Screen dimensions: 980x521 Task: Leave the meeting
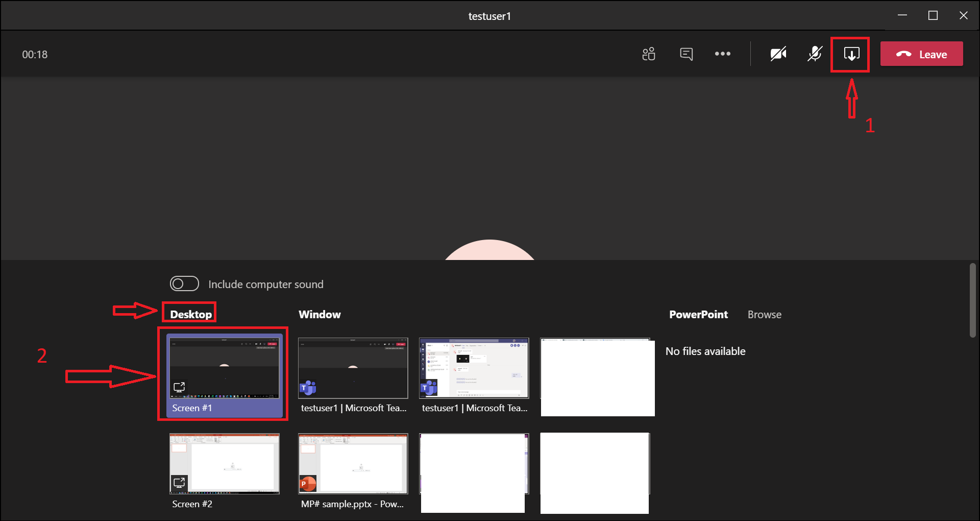click(x=922, y=54)
